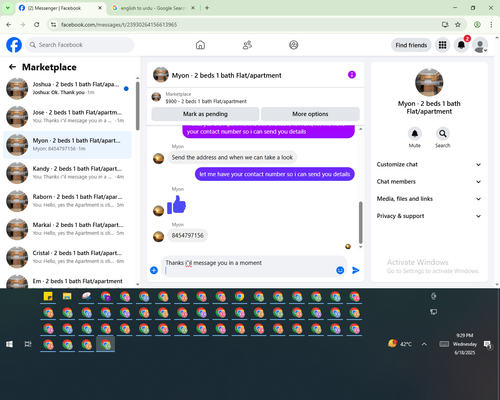
Task: Click the Search Facebook field
Action: [80, 45]
